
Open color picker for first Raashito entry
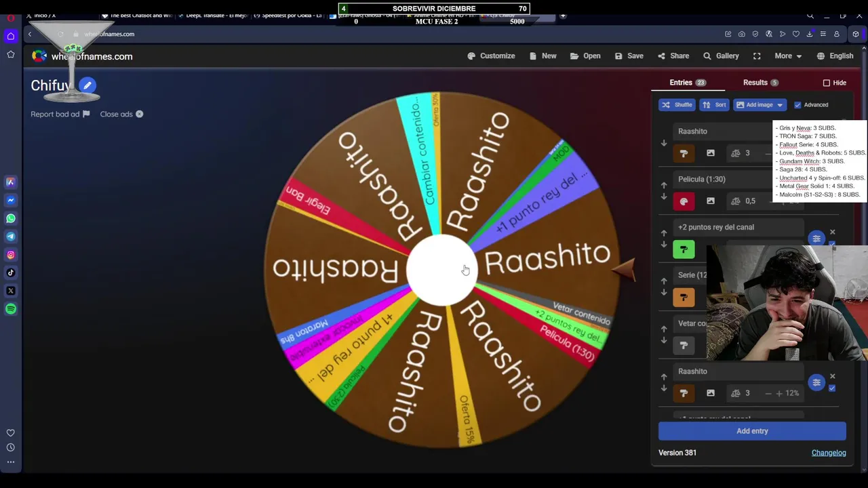pyautogui.click(x=684, y=154)
